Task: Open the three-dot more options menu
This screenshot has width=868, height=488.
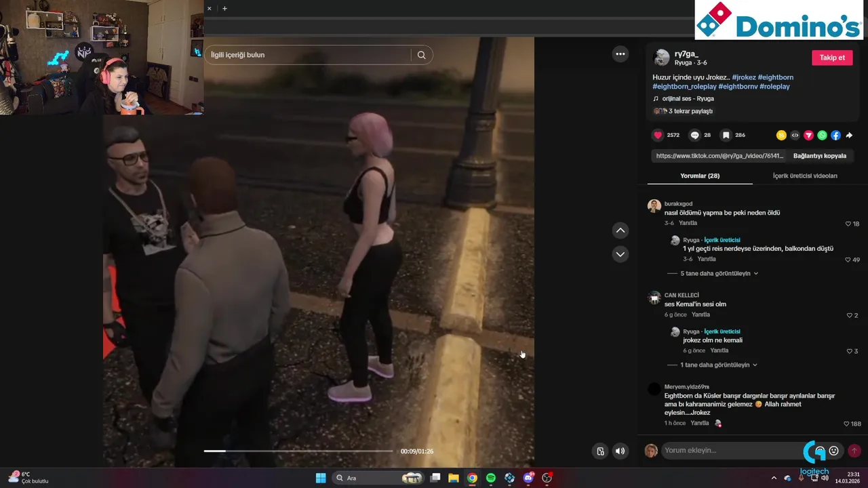Action: (620, 54)
